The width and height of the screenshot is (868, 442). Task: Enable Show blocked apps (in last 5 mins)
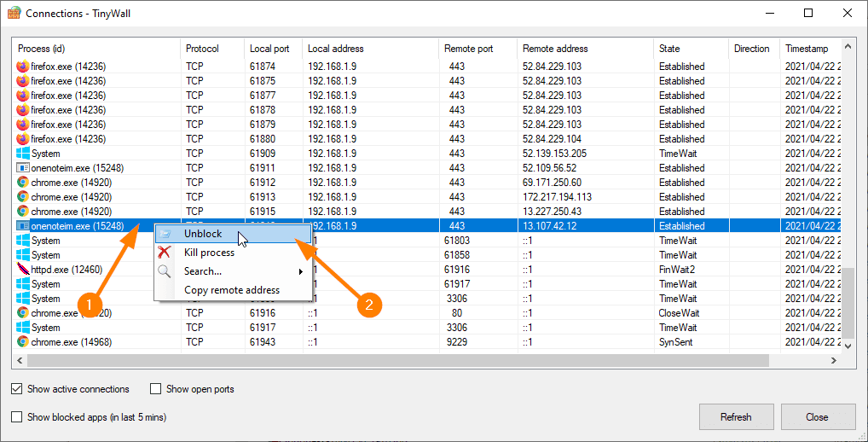click(x=17, y=417)
